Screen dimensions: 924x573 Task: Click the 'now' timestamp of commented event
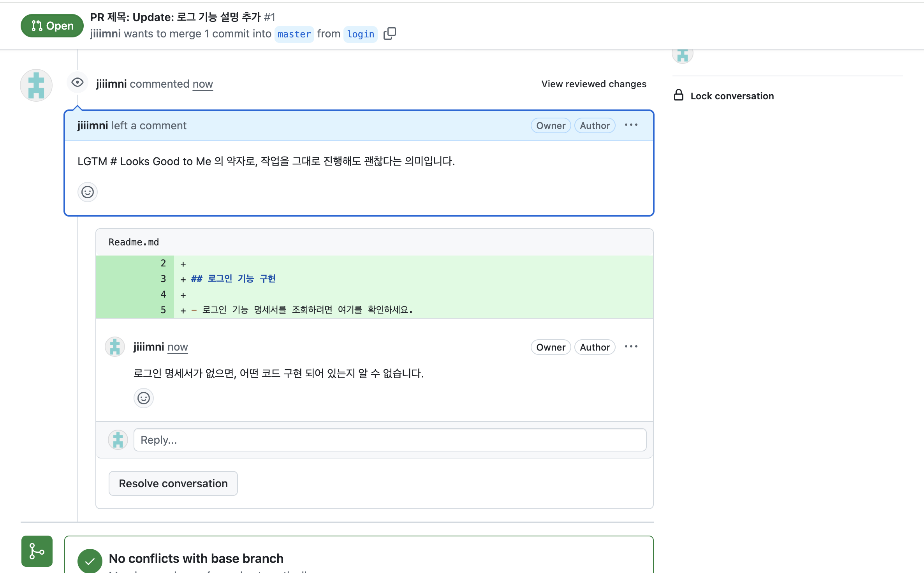coord(202,84)
